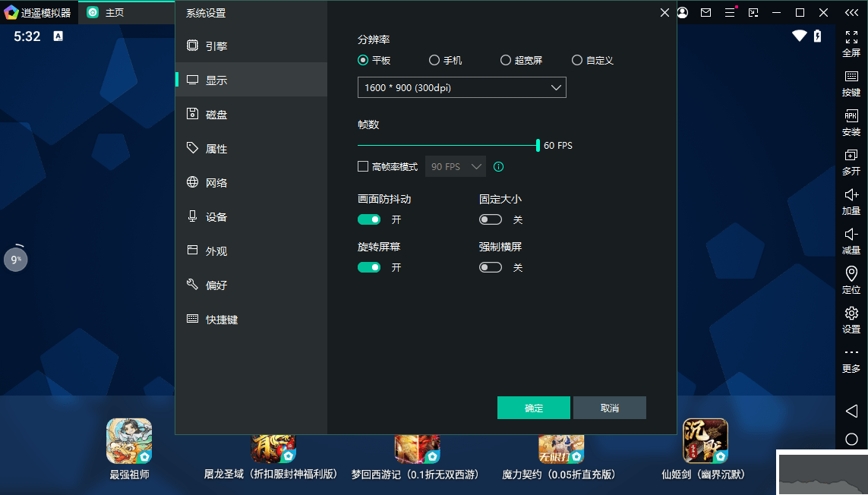The image size is (868, 495).
Task: Increase volume using 加量 icon
Action: click(851, 201)
